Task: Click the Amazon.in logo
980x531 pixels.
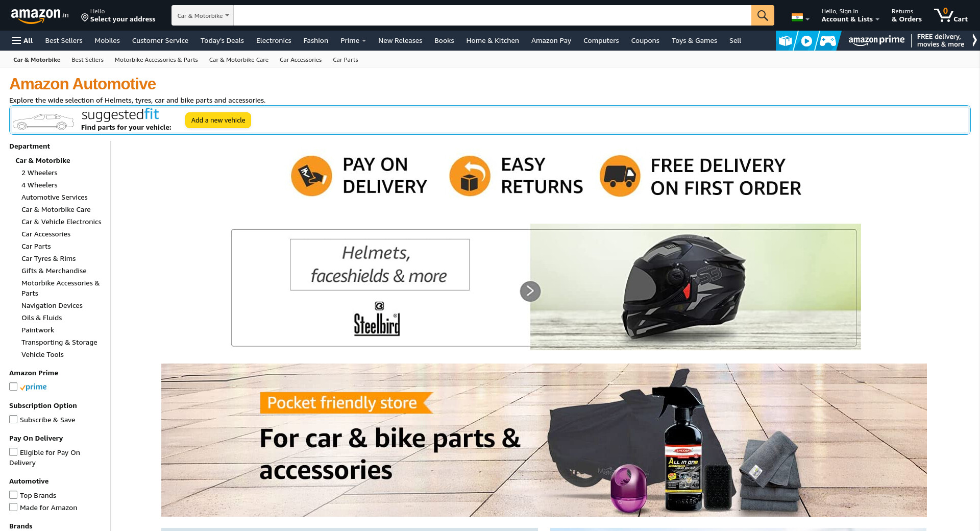Action: [x=40, y=15]
